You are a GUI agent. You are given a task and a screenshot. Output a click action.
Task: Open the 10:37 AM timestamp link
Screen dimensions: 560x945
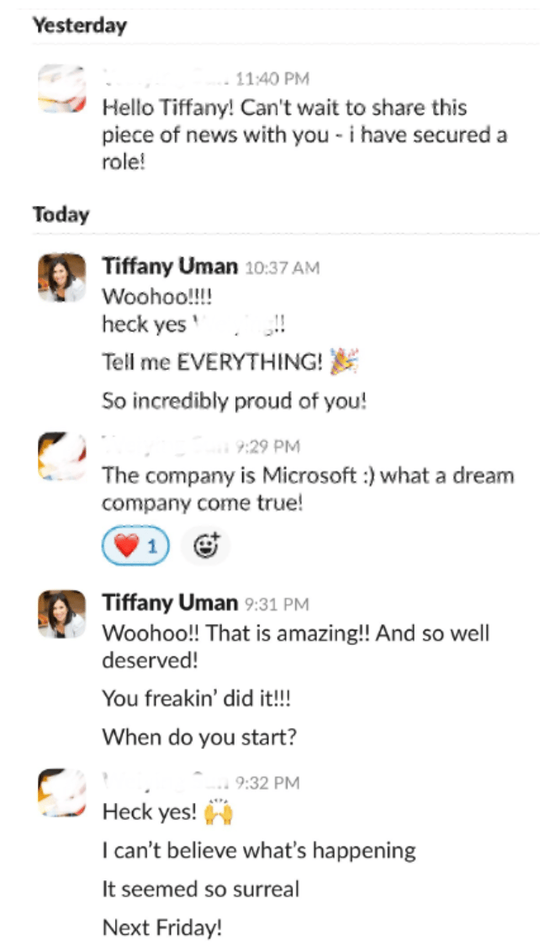point(282,268)
